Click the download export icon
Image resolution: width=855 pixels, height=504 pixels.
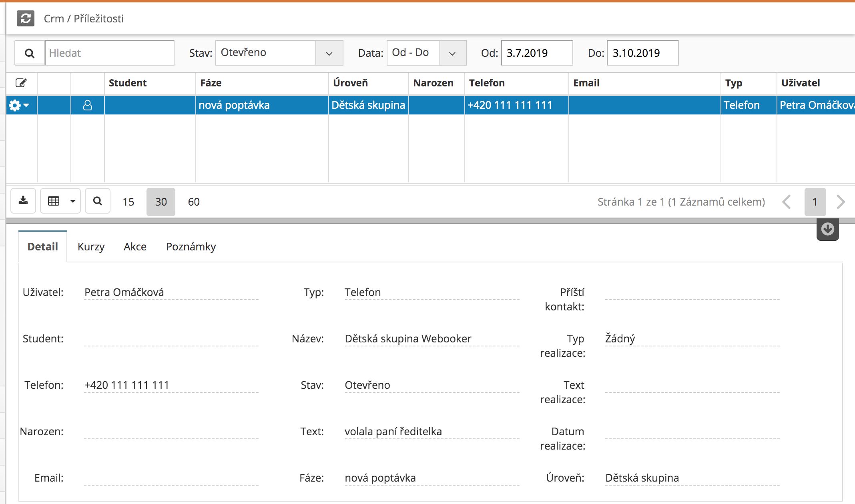(x=23, y=201)
